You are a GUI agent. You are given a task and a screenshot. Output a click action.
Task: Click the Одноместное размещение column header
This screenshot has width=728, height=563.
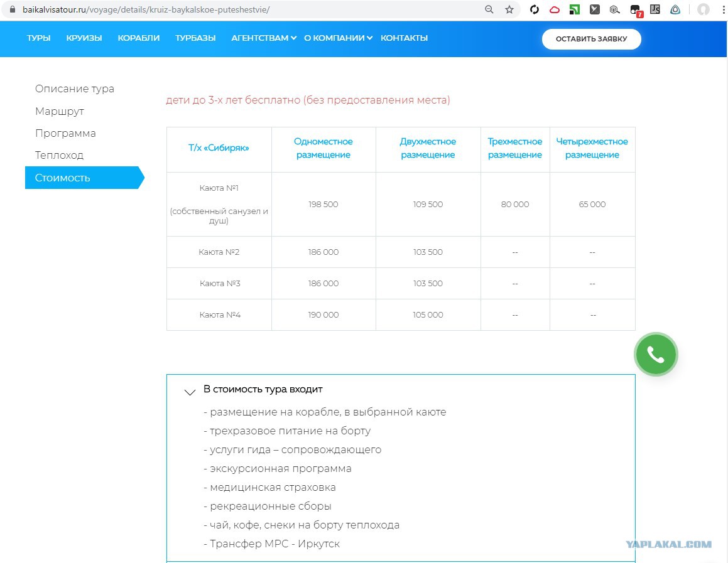pyautogui.click(x=323, y=148)
